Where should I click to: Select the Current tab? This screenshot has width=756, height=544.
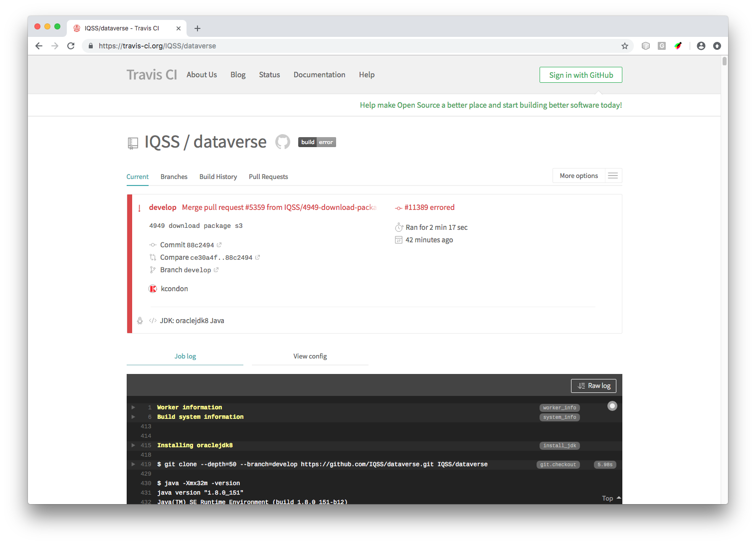click(138, 177)
